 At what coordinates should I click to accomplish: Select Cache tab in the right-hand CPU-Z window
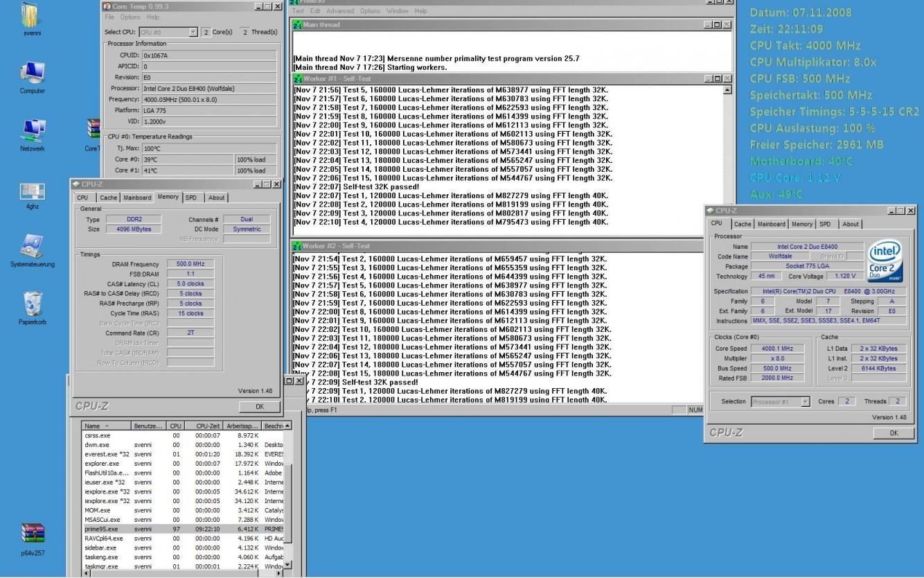point(743,224)
